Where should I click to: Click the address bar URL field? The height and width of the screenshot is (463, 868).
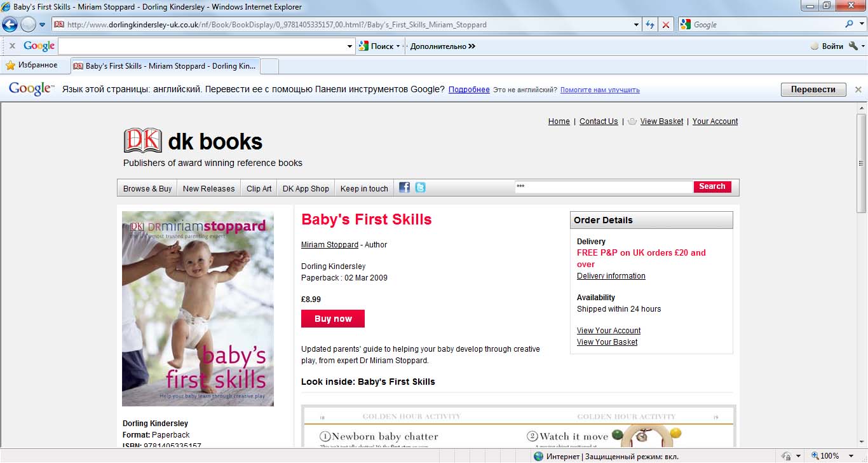coord(342,25)
